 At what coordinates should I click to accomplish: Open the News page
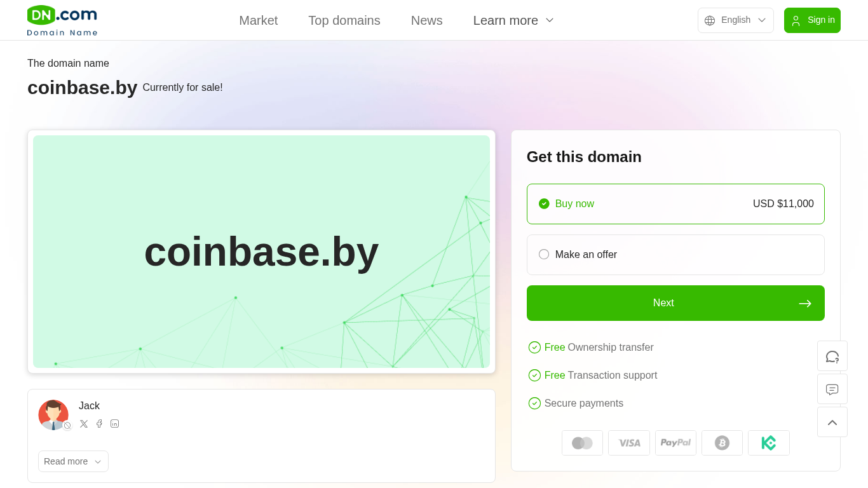(x=426, y=20)
